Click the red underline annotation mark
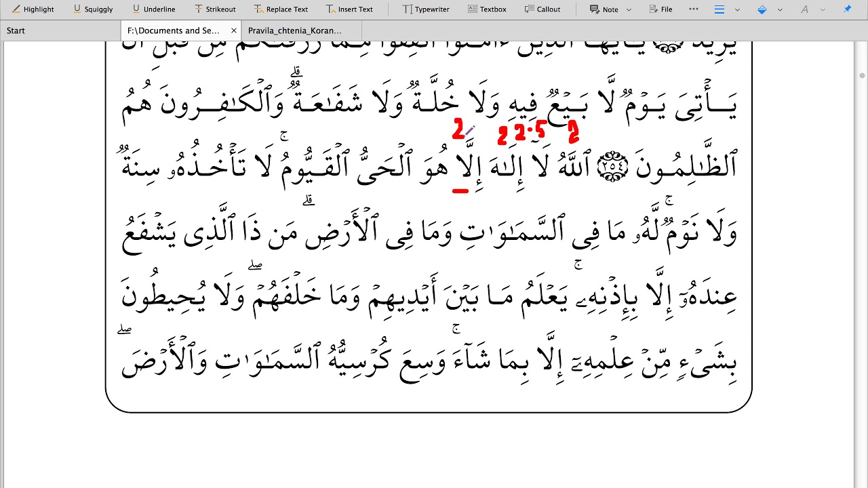The height and width of the screenshot is (488, 868). pos(460,191)
